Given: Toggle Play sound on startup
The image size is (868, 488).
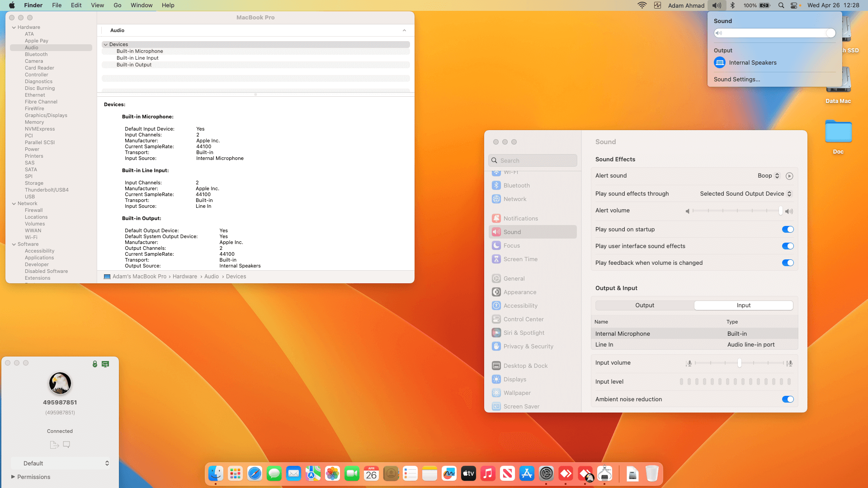Looking at the screenshot, I should (788, 230).
